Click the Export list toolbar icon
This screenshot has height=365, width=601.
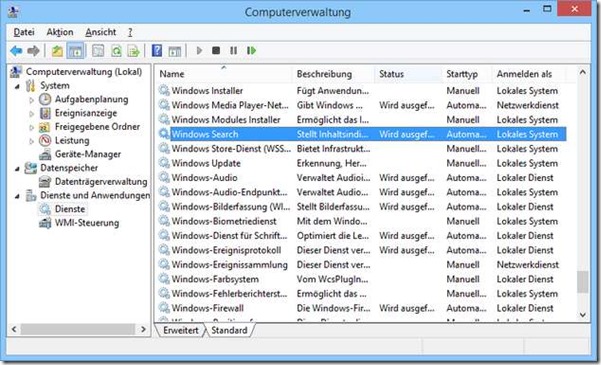[133, 51]
